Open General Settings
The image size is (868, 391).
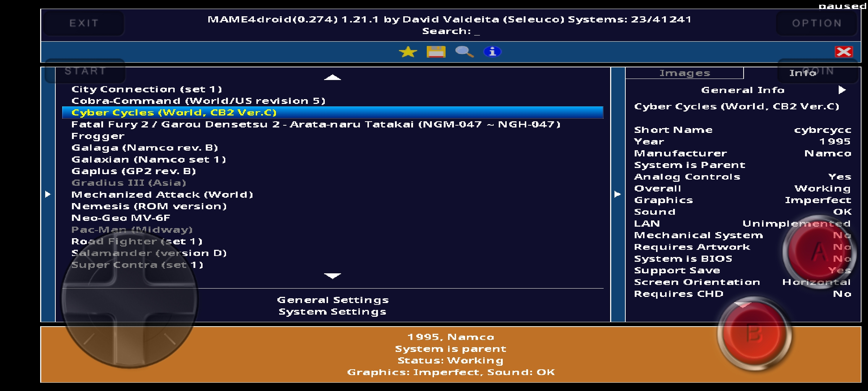click(333, 300)
